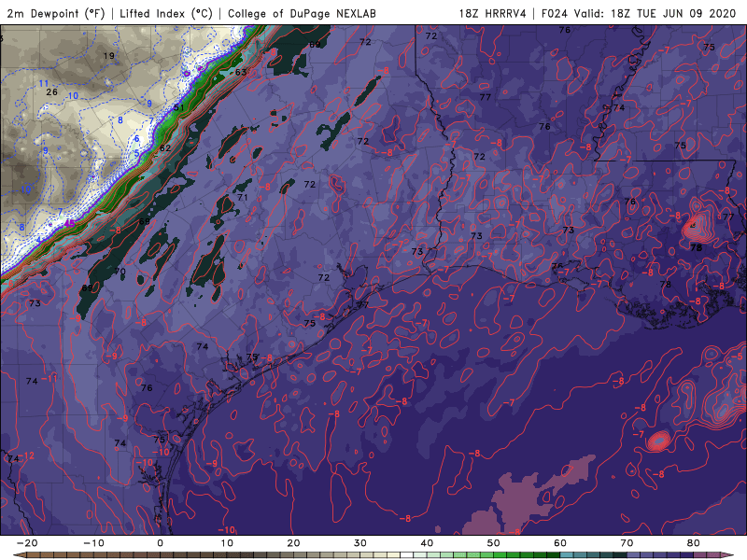Click the 30 label on the color scale
747x560 pixels.
360,543
